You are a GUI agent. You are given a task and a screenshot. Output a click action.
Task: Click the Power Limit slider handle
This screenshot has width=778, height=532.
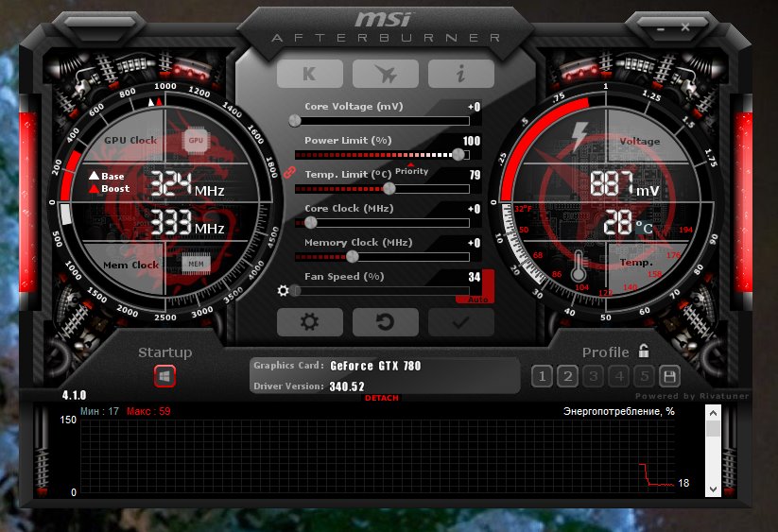pyautogui.click(x=458, y=155)
